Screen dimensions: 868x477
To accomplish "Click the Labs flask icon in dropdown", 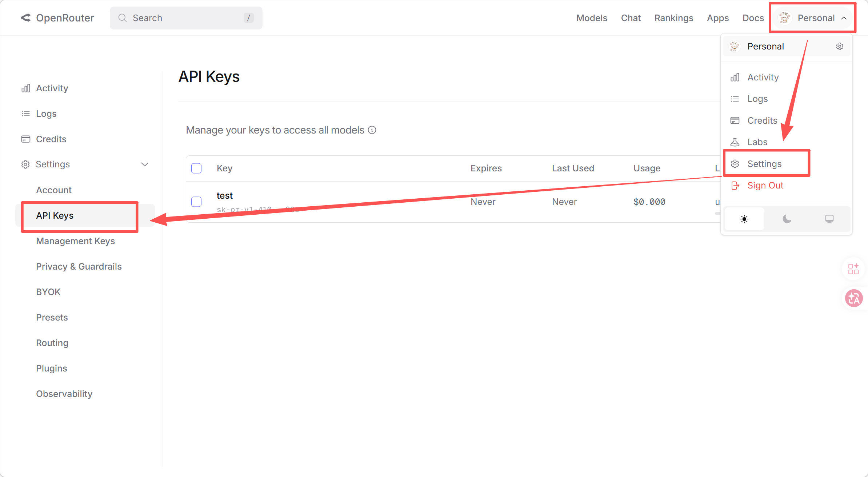I will 735,142.
